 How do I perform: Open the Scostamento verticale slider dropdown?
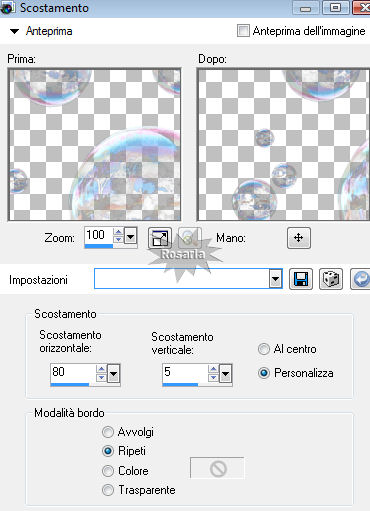(225, 374)
